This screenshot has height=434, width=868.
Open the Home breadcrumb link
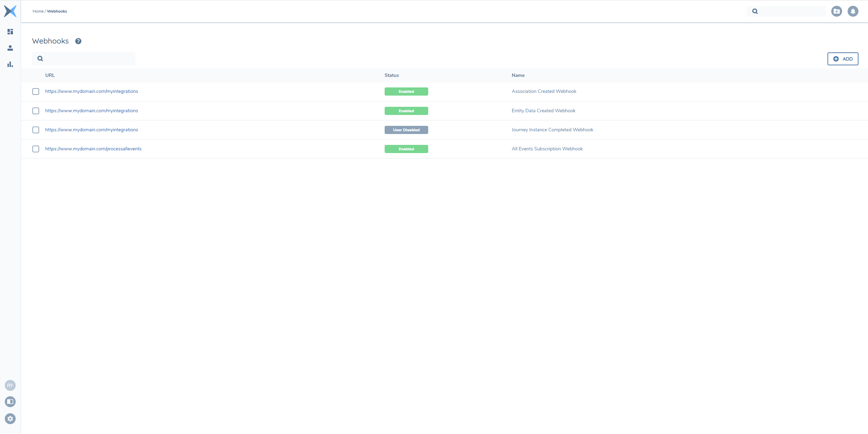[38, 11]
